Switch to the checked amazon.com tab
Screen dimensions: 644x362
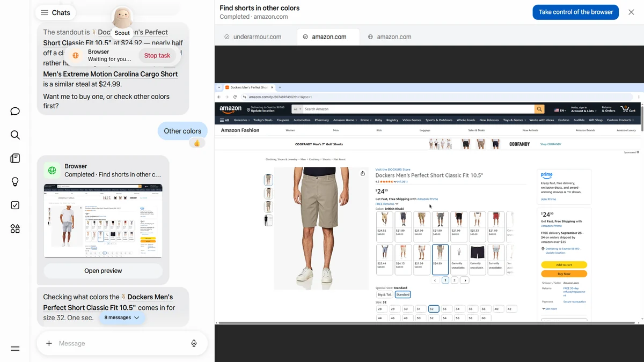329,36
